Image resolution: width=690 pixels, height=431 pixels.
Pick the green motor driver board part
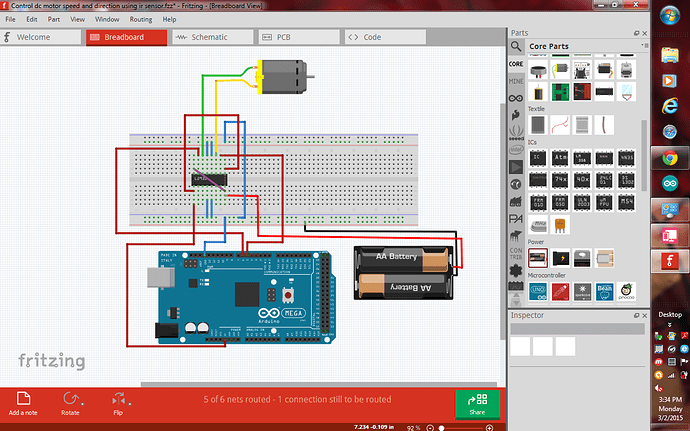560,92
